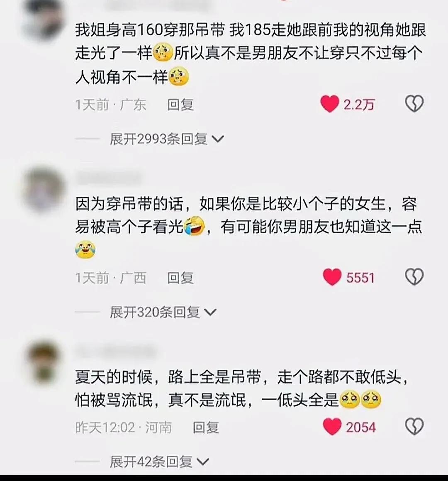Reply to the 广西 comment
Screen dimensions: 448x481
[180, 278]
